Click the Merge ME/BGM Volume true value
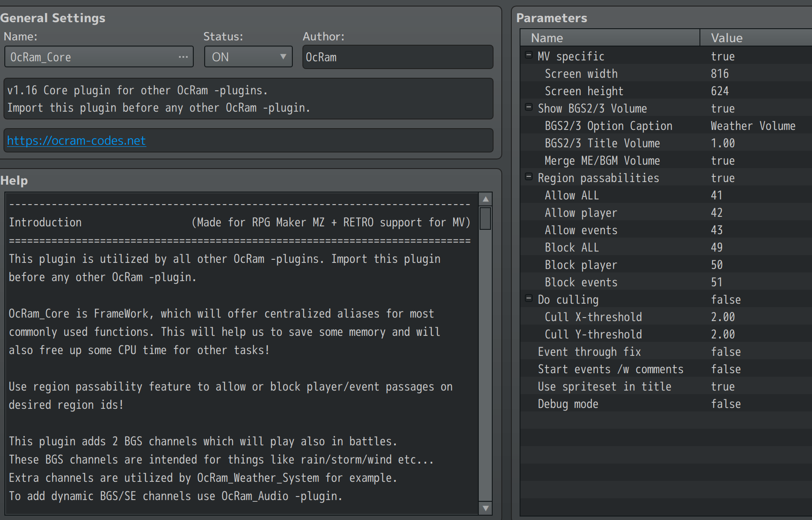Viewport: 812px width, 520px height. (723, 161)
